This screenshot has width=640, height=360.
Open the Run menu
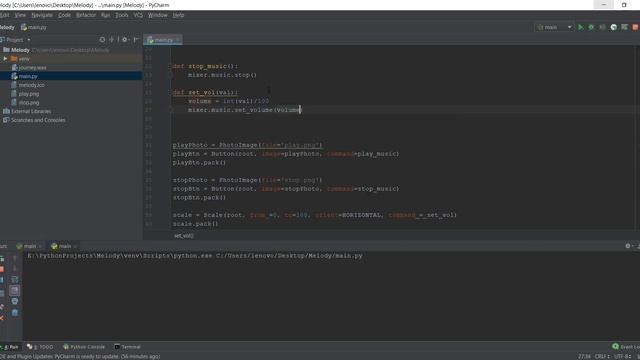(106, 15)
